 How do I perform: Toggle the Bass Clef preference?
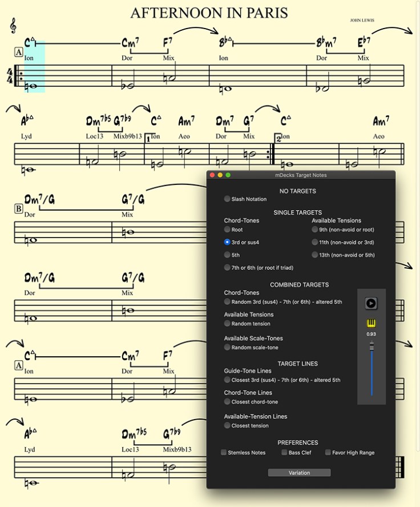(x=284, y=453)
